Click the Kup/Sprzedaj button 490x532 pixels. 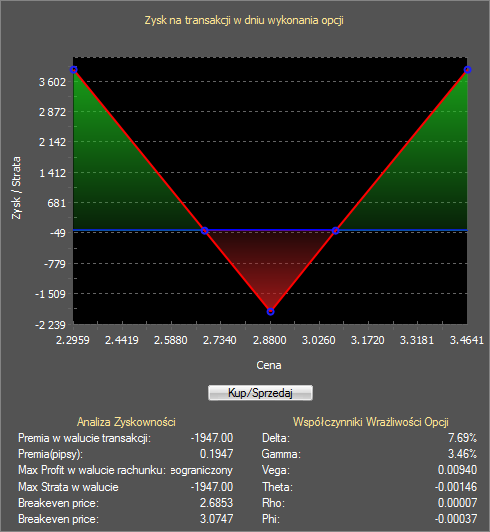click(260, 393)
